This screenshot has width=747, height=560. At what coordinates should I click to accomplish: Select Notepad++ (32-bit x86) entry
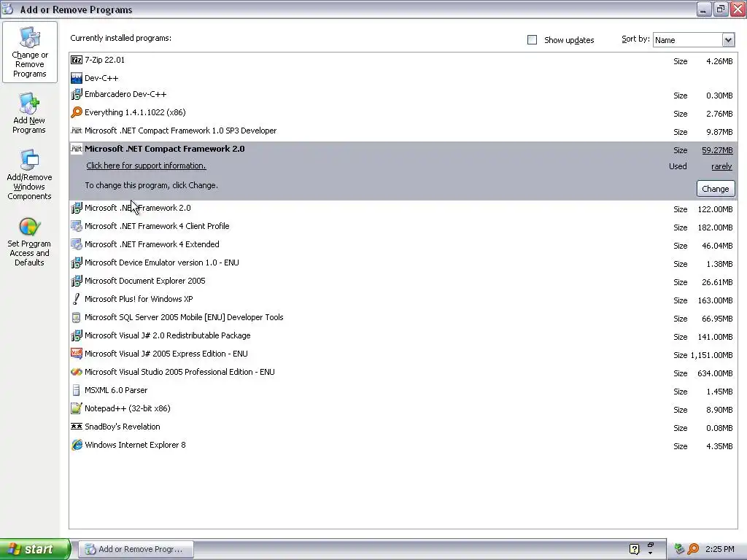pyautogui.click(x=127, y=408)
